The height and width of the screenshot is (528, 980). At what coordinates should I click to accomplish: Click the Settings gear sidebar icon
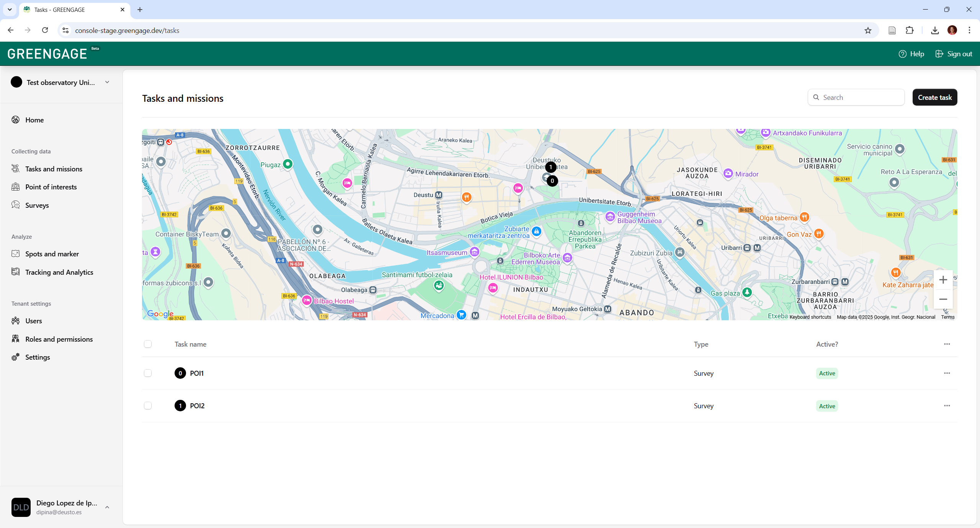pos(16,357)
